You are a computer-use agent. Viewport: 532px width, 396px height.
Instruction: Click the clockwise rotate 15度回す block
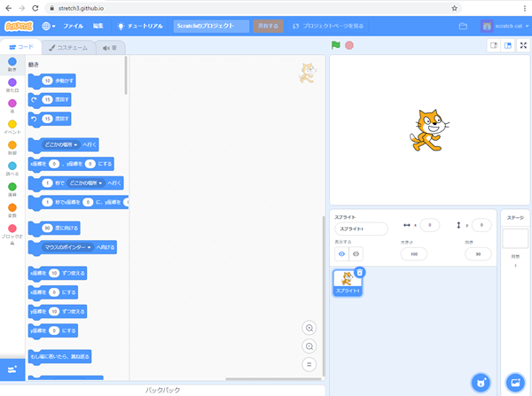coord(50,100)
